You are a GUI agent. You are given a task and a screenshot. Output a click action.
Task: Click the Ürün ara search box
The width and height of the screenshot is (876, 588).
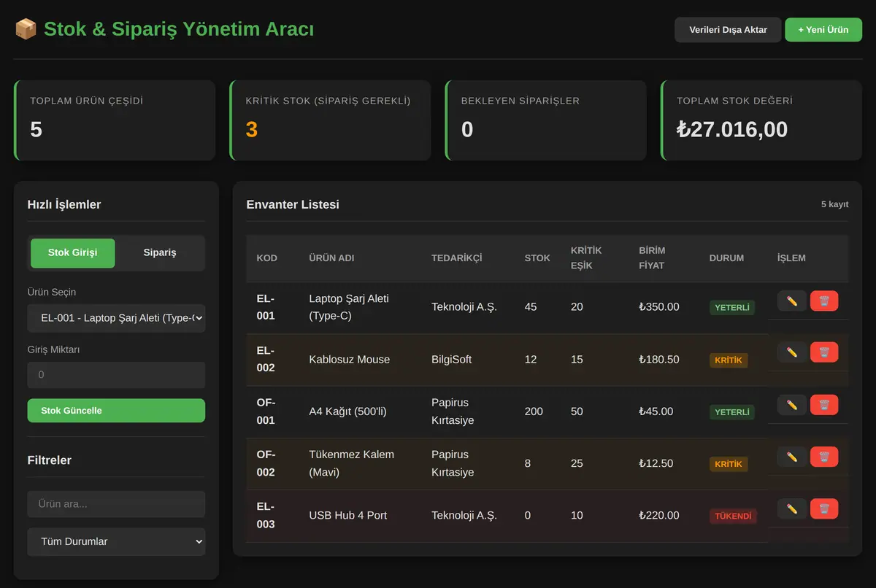(x=116, y=504)
